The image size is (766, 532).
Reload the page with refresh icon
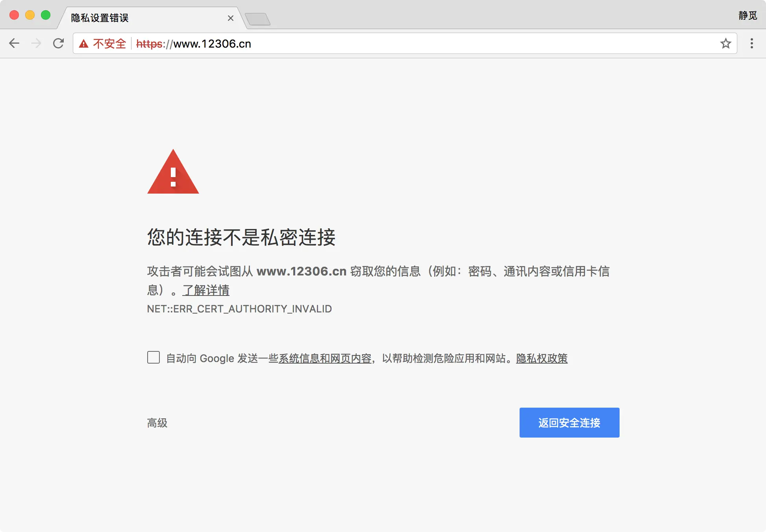coord(58,43)
